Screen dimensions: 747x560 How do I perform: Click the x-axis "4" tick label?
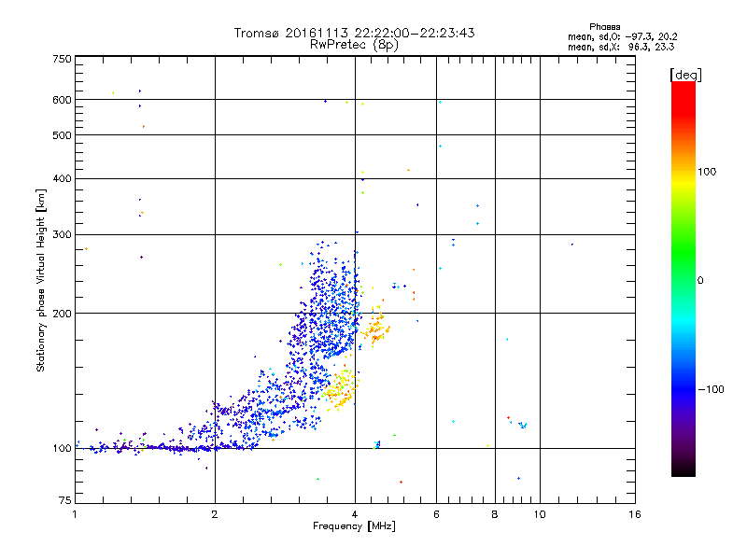355,514
